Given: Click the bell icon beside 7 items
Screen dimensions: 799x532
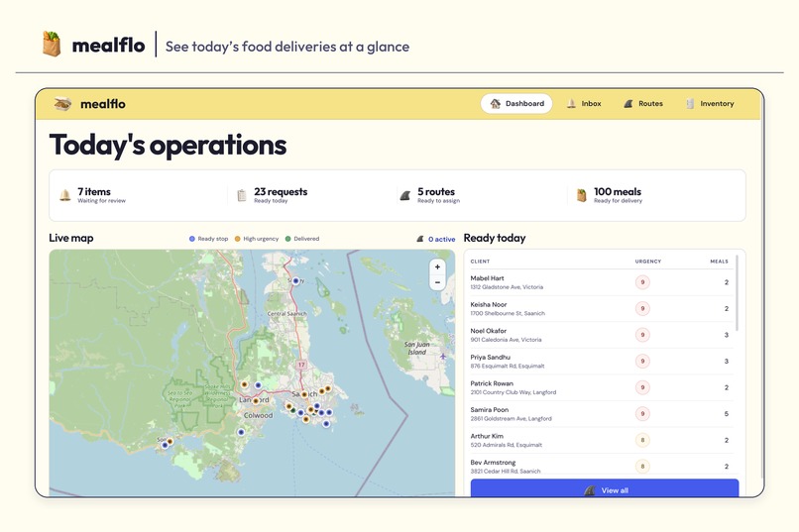Looking at the screenshot, I should (64, 195).
